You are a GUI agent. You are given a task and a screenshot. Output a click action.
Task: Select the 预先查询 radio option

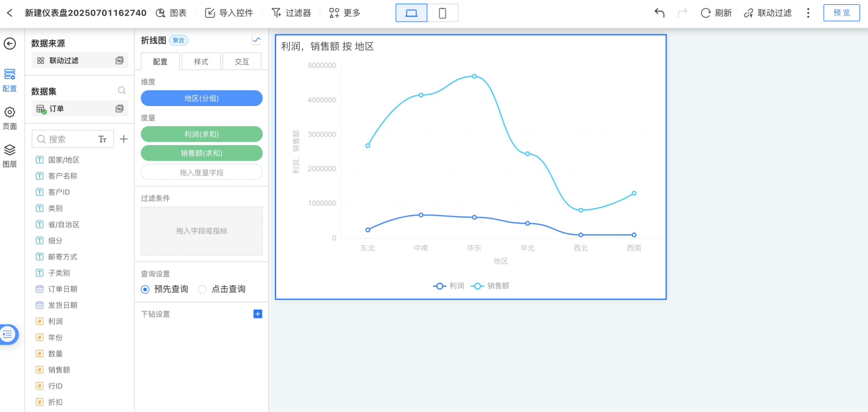145,289
